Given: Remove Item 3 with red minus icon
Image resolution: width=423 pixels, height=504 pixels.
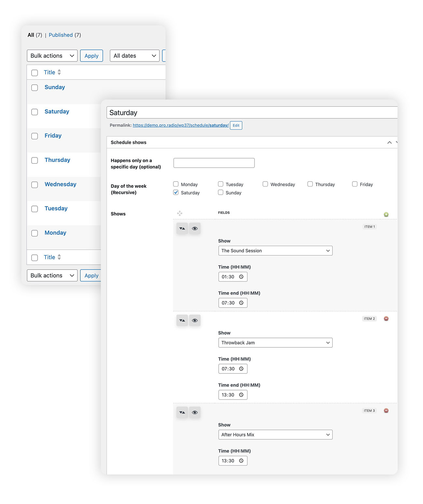Looking at the screenshot, I should 386,411.
